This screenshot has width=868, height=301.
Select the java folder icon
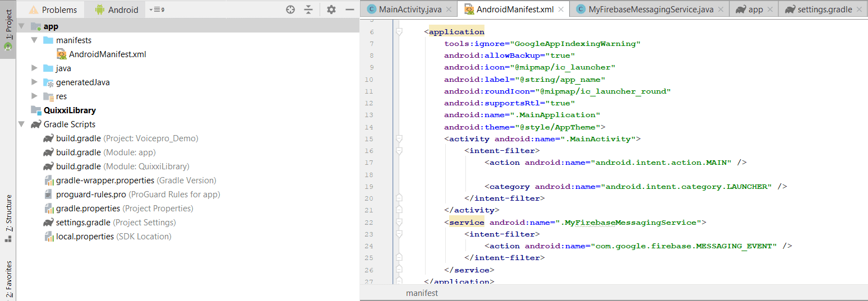click(x=48, y=68)
